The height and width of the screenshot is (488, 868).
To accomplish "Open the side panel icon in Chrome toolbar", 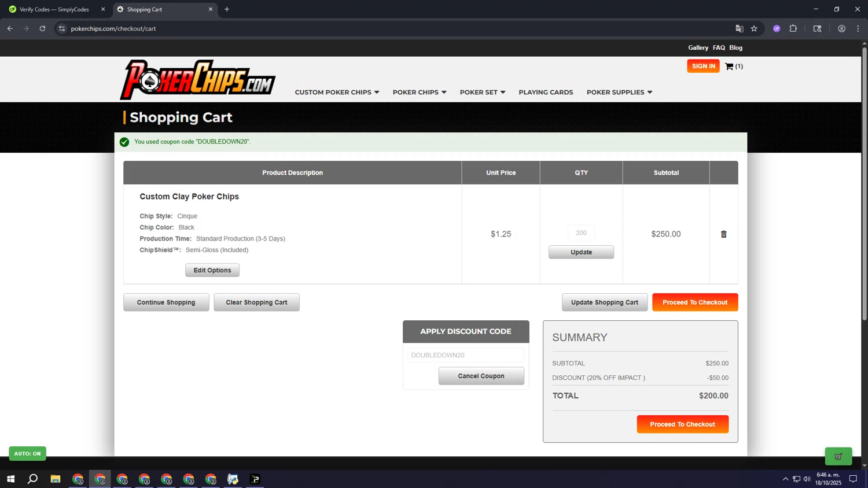I will (x=817, y=28).
